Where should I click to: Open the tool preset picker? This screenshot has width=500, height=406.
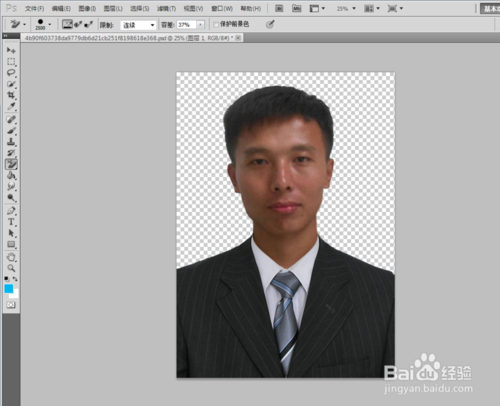[x=18, y=24]
